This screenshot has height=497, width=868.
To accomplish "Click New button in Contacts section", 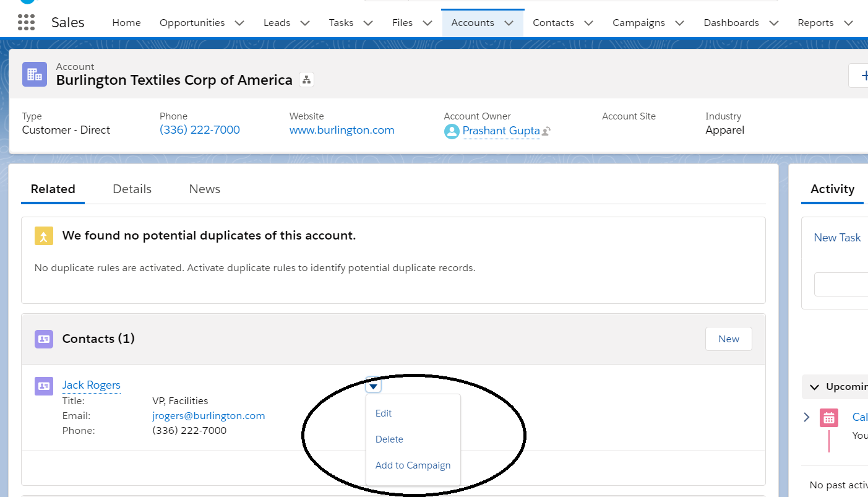I will (x=728, y=339).
